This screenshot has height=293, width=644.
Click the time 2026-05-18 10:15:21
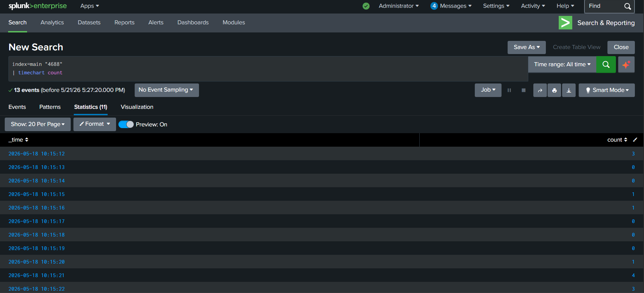click(37, 275)
